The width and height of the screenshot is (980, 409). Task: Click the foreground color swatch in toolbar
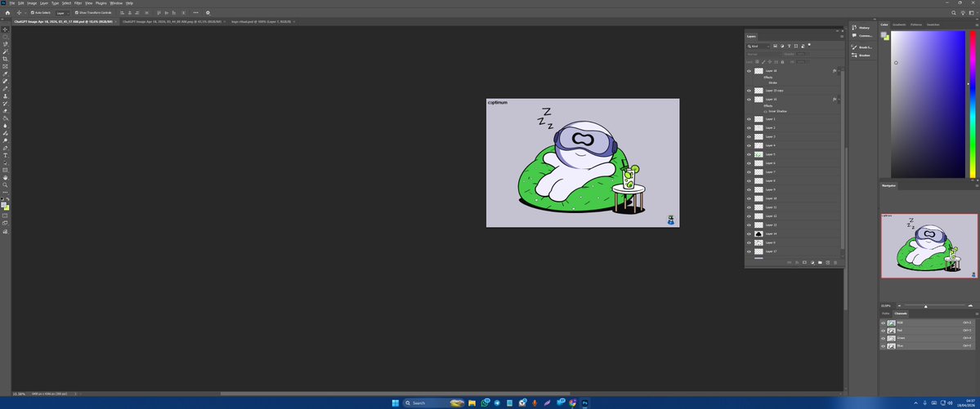pyautogui.click(x=4, y=205)
